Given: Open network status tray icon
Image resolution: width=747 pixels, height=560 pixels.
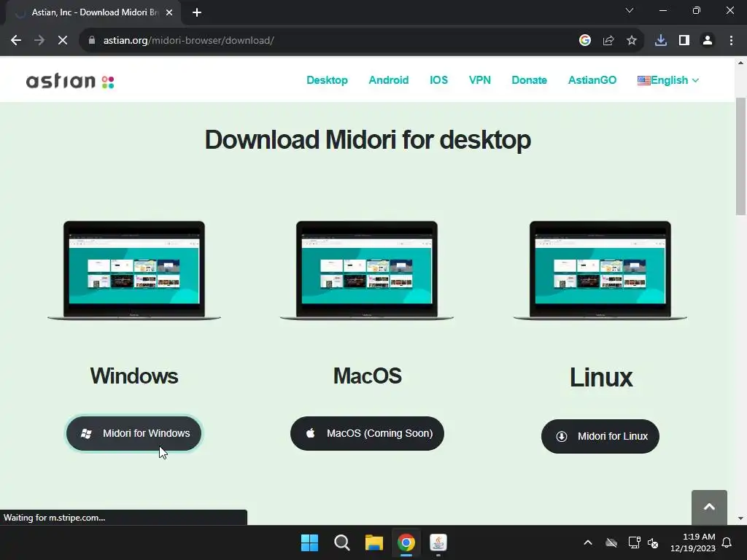Looking at the screenshot, I should 634,542.
